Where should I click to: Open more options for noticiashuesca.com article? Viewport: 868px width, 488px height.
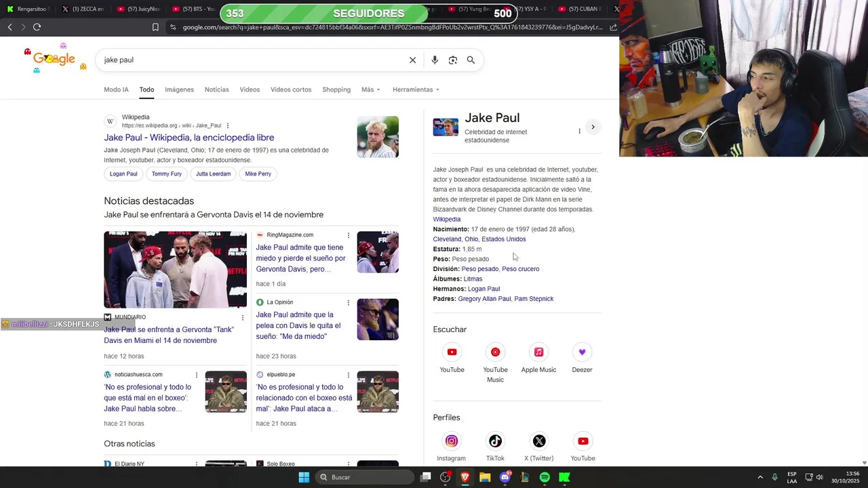[197, 375]
